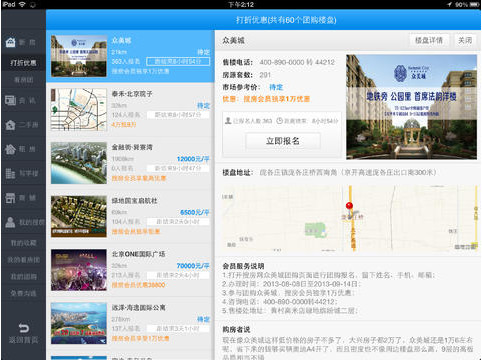This screenshot has height=361, width=482.
Task: Open 众美城 listing thumbnail
Action: coord(79,56)
